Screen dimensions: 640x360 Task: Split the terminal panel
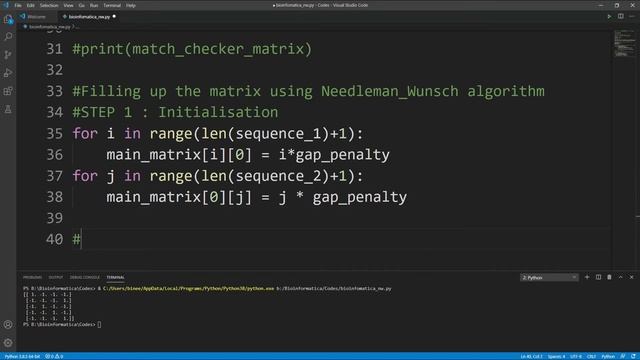[598, 277]
